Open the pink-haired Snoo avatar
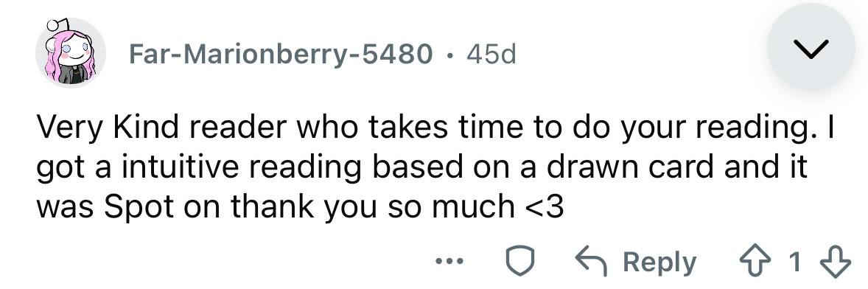Screen dimensions: 868x289 click(x=70, y=52)
